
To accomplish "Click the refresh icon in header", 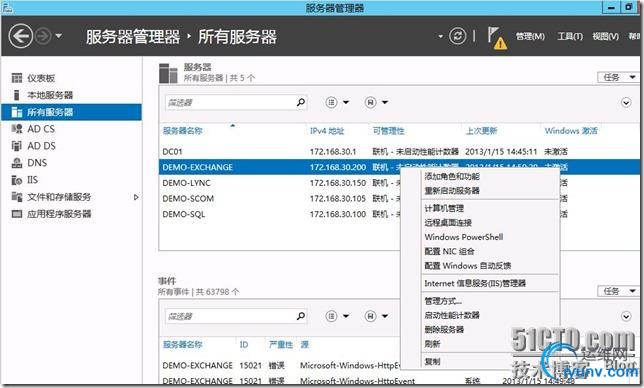I will 457,36.
